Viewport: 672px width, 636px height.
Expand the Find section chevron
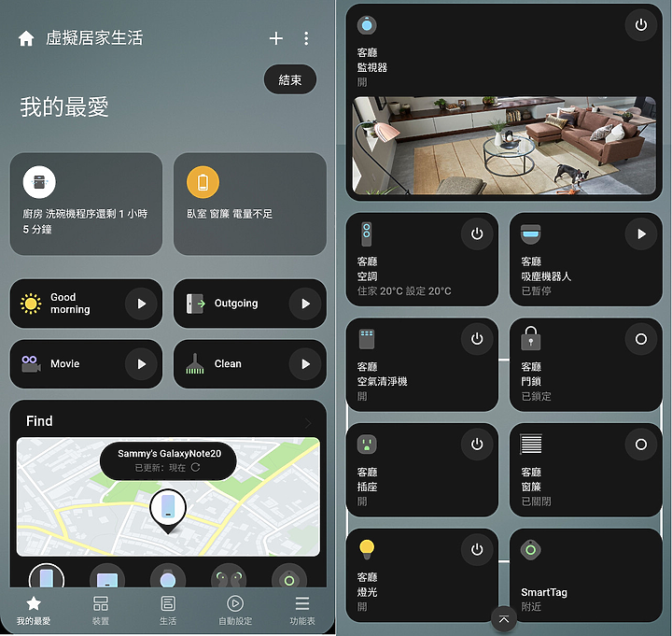tap(308, 423)
